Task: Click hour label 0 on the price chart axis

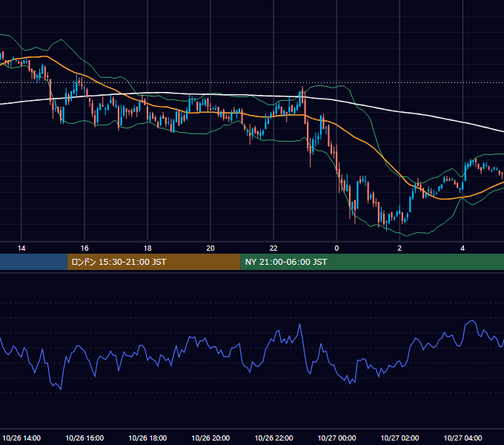Action: pyautogui.click(x=336, y=248)
